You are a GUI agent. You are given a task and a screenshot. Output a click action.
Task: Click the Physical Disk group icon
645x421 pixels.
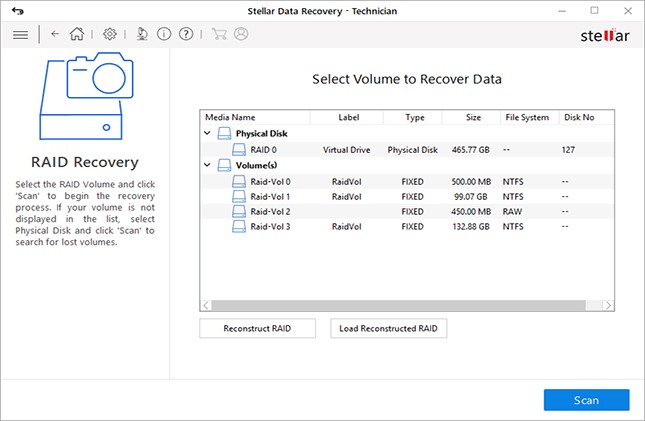click(224, 133)
